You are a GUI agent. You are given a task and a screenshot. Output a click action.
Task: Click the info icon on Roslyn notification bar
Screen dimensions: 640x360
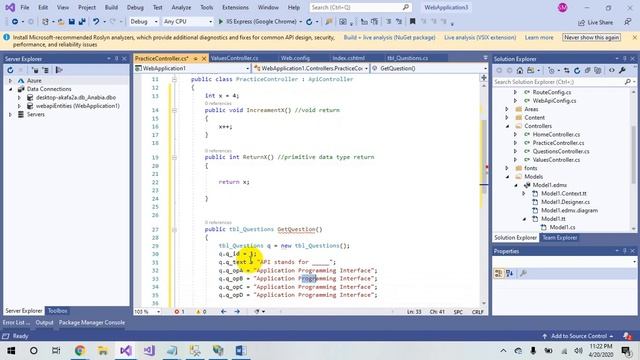(7, 37)
